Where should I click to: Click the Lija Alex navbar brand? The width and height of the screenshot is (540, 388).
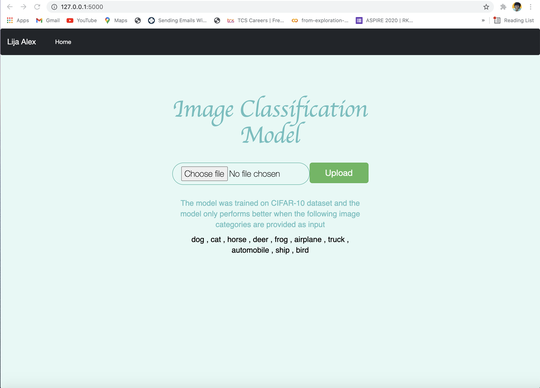[22, 42]
